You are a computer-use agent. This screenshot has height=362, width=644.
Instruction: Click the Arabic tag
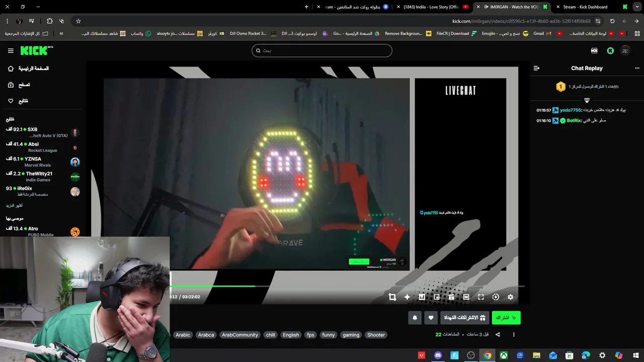point(183,335)
